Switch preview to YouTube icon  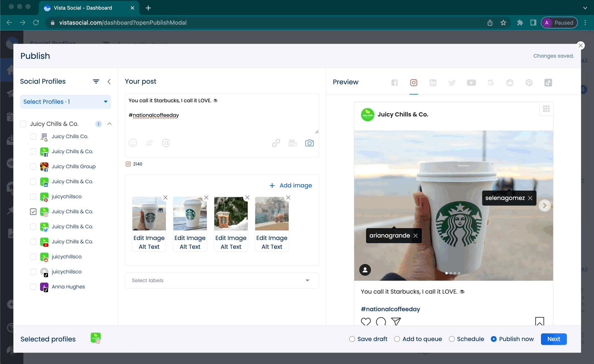click(471, 83)
